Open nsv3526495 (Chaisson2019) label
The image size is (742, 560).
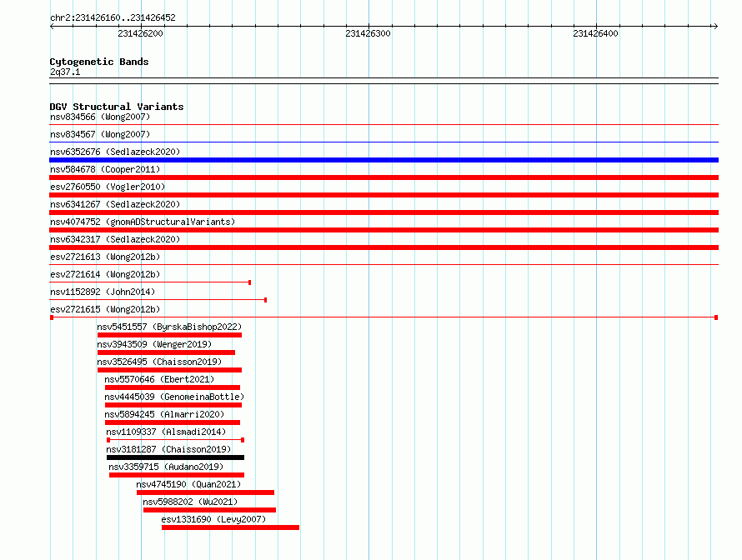[159, 362]
